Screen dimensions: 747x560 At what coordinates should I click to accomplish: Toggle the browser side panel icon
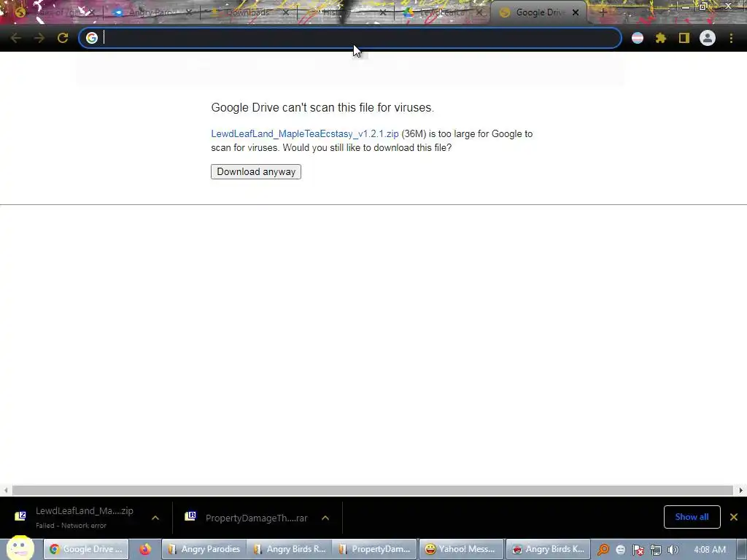pyautogui.click(x=684, y=38)
